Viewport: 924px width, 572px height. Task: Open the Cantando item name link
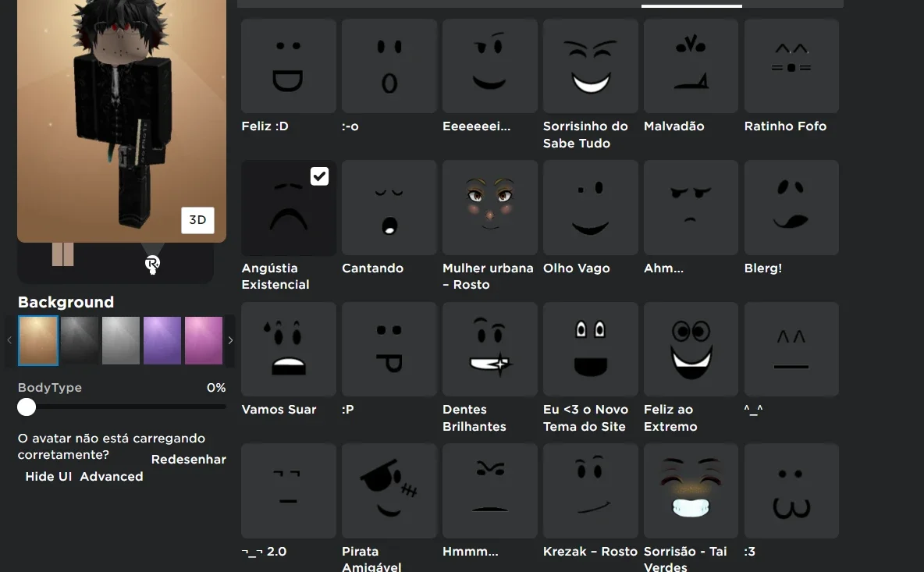[372, 268]
